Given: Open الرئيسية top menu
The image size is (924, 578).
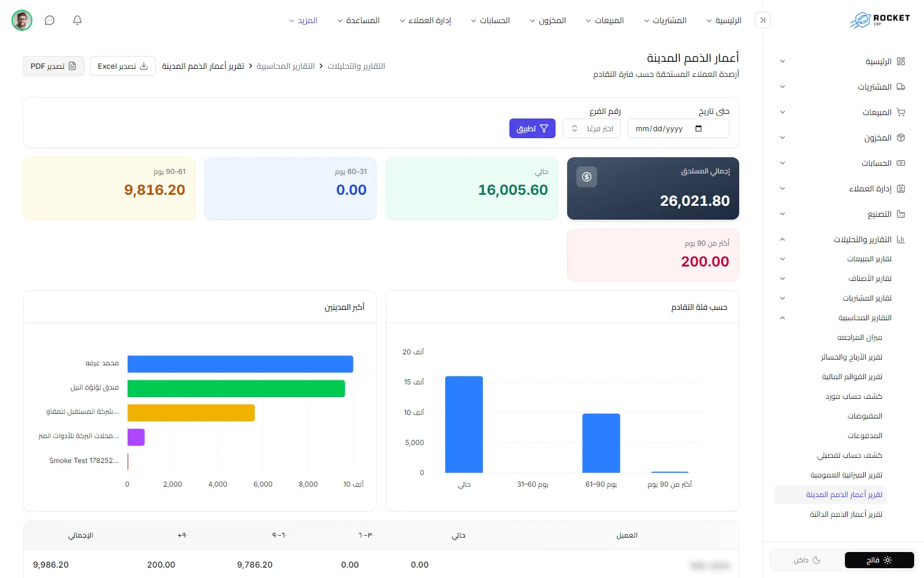Looking at the screenshot, I should point(724,20).
